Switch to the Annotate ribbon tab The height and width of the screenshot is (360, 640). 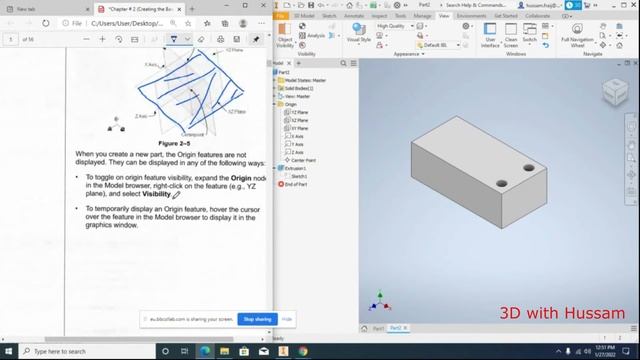354,16
